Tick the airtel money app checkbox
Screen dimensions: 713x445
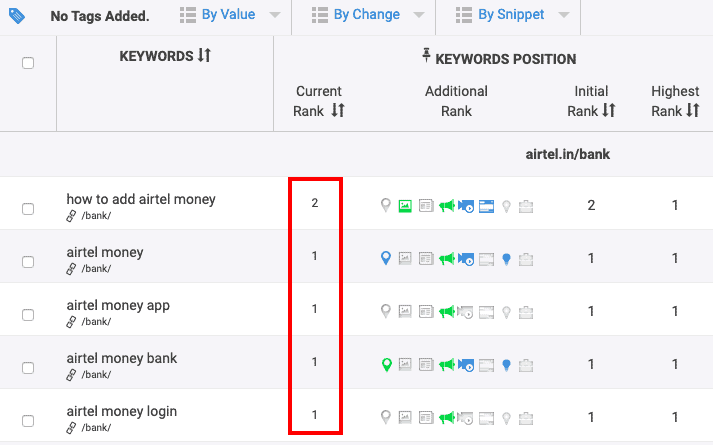28,315
